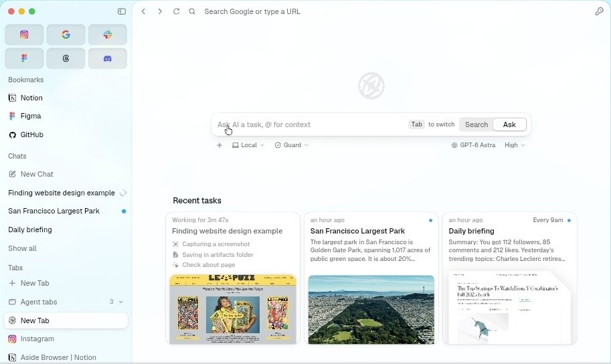Screen dimensions: 611x364
Task: Select the active New Tab tab
Action: coord(66,321)
